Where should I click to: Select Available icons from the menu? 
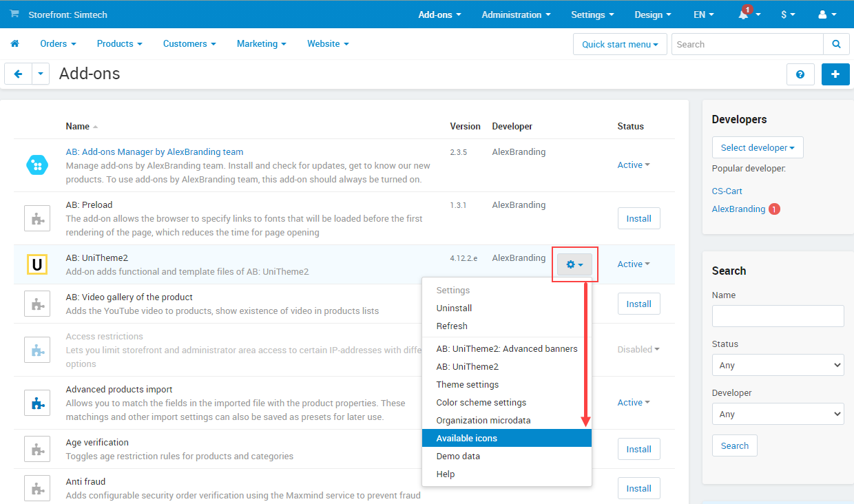click(x=466, y=439)
